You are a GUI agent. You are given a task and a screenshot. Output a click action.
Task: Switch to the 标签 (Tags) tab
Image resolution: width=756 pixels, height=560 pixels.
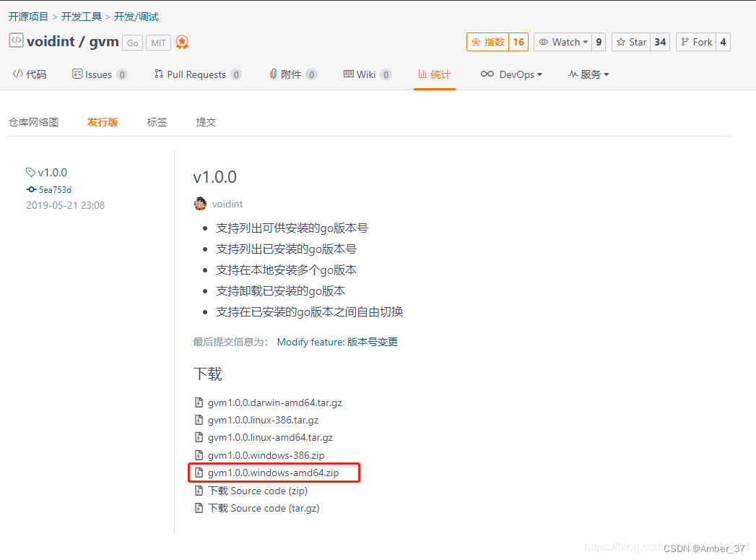coord(157,121)
